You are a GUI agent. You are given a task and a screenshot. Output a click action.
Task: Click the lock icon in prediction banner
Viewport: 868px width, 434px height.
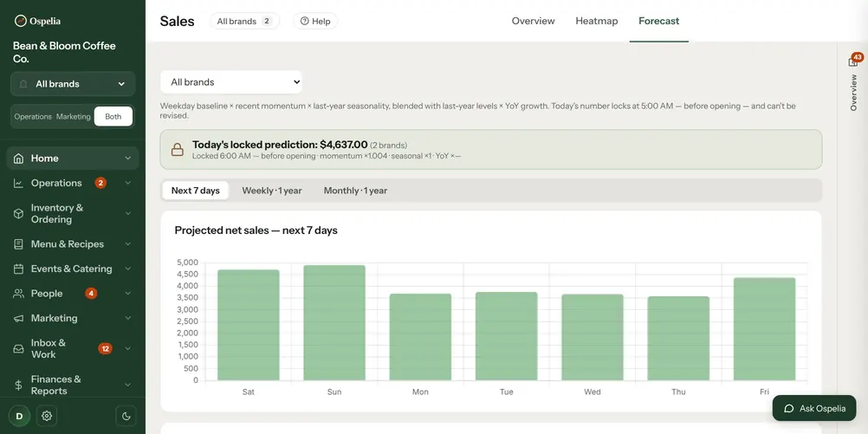[x=177, y=150]
